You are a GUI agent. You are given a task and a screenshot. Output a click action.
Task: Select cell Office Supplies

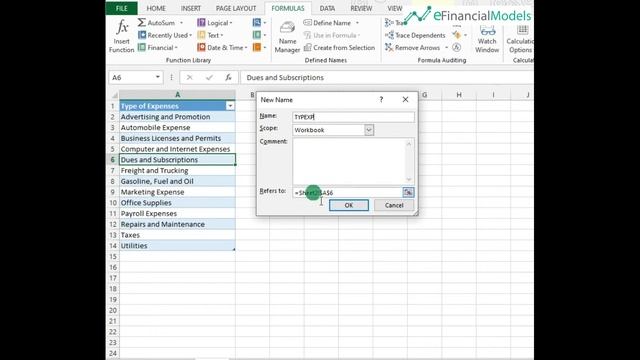tap(177, 202)
